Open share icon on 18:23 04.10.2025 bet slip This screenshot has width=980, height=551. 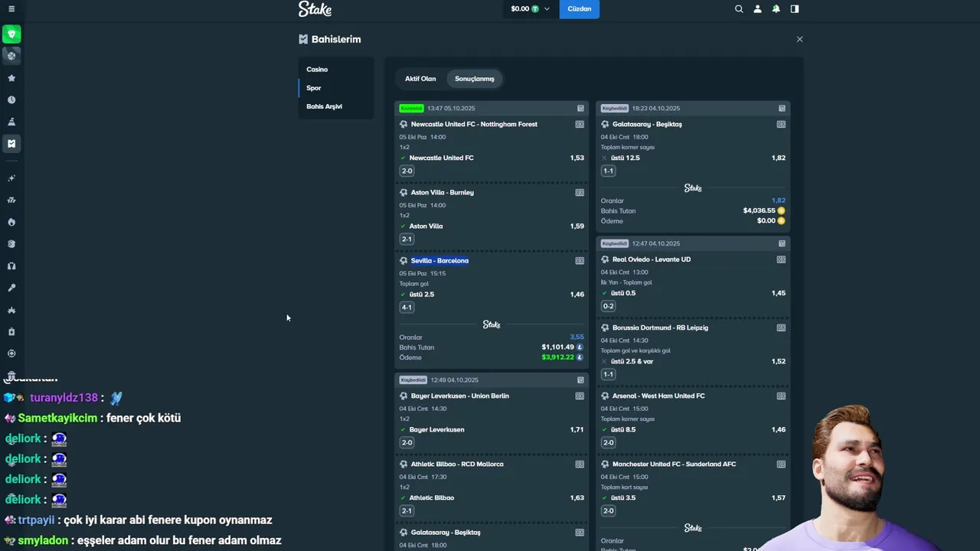point(782,109)
